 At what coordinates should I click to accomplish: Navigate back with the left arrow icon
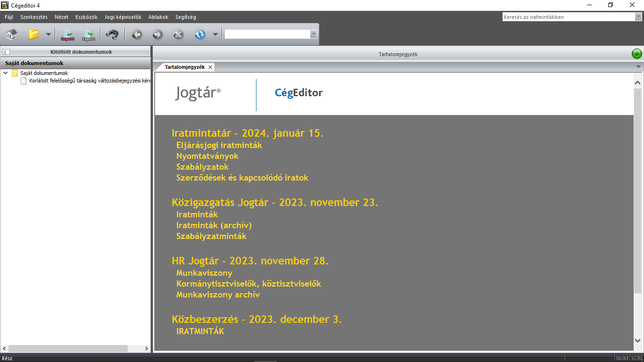(137, 34)
